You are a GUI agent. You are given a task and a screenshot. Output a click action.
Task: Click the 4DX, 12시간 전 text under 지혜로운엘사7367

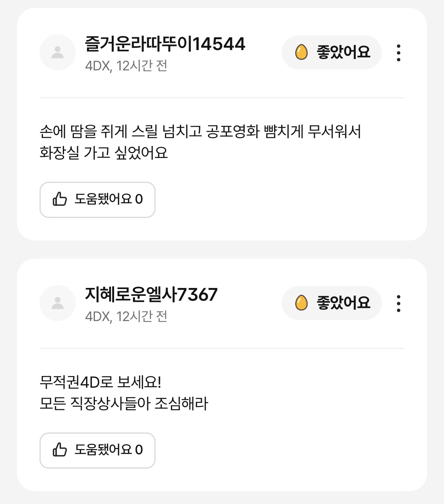[x=126, y=317]
